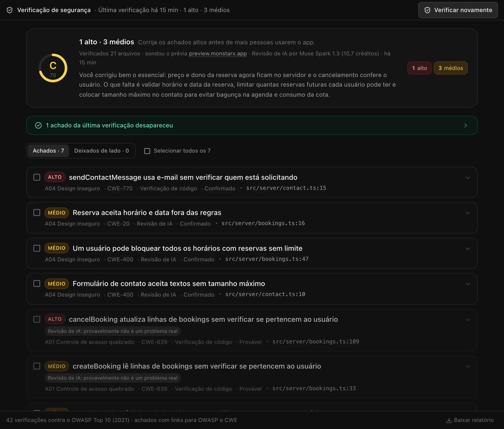
Task: Click the file path src/server/bookings.ts:109
Action: (316, 342)
